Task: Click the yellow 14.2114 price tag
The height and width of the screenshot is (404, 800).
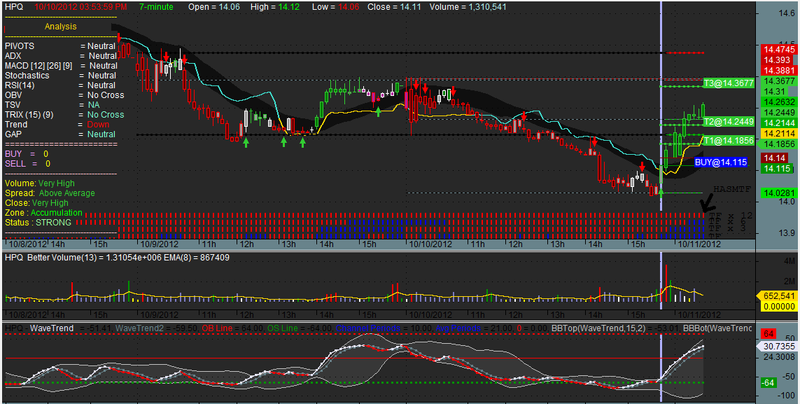Action: (779, 133)
